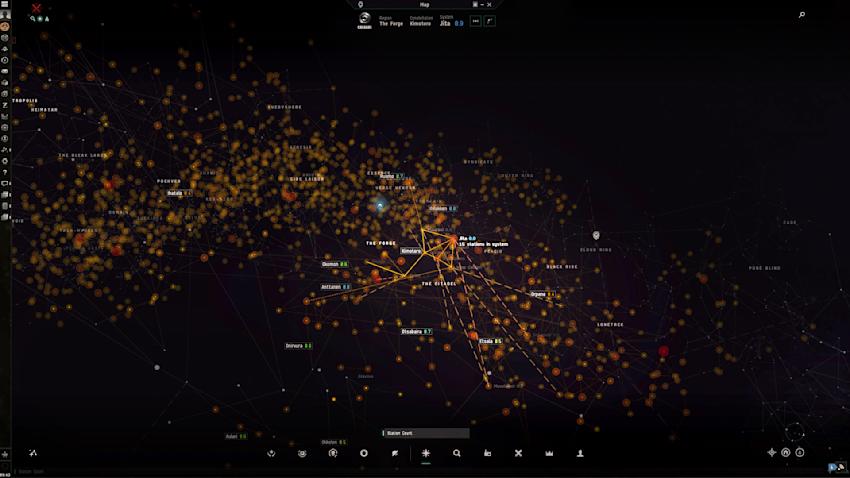Pin the Map window with the pin icon

[x=360, y=4]
